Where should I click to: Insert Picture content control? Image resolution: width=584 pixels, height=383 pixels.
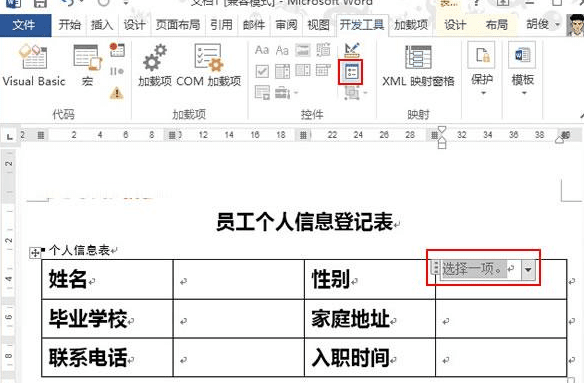(x=303, y=50)
